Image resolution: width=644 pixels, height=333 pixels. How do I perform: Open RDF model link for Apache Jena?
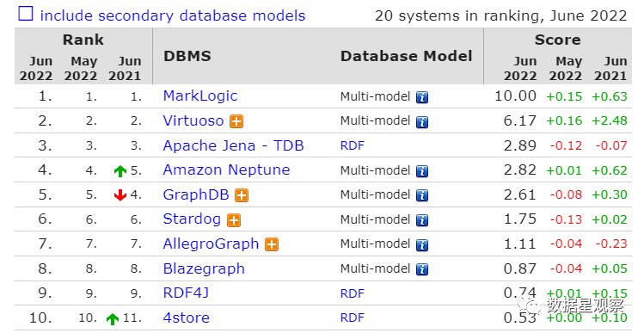coord(353,145)
